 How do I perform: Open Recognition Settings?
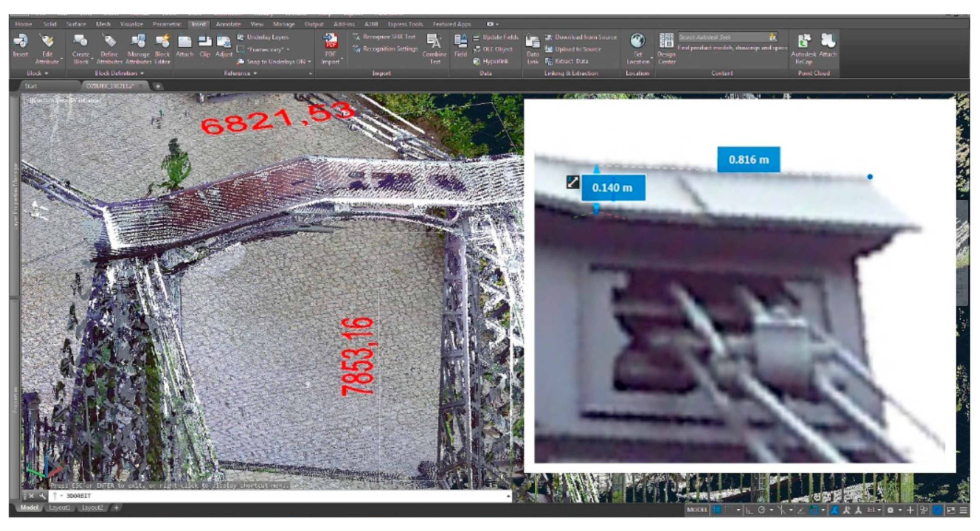385,49
